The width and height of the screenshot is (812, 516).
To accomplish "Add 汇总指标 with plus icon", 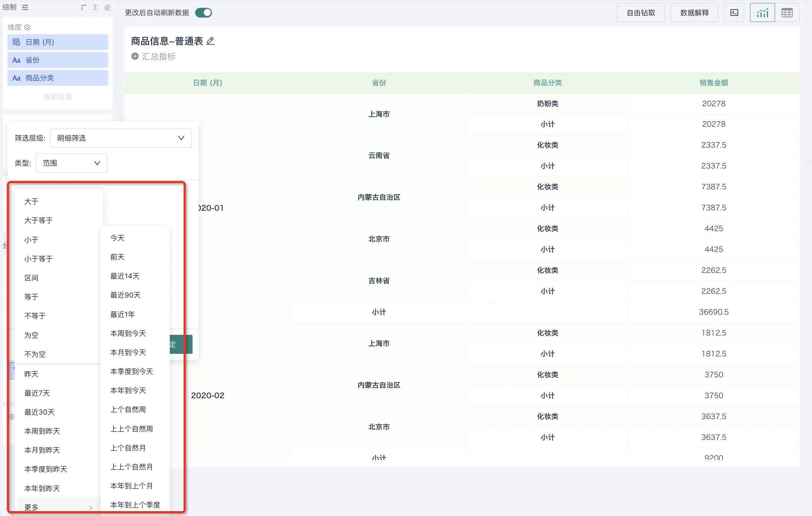I will pyautogui.click(x=135, y=56).
